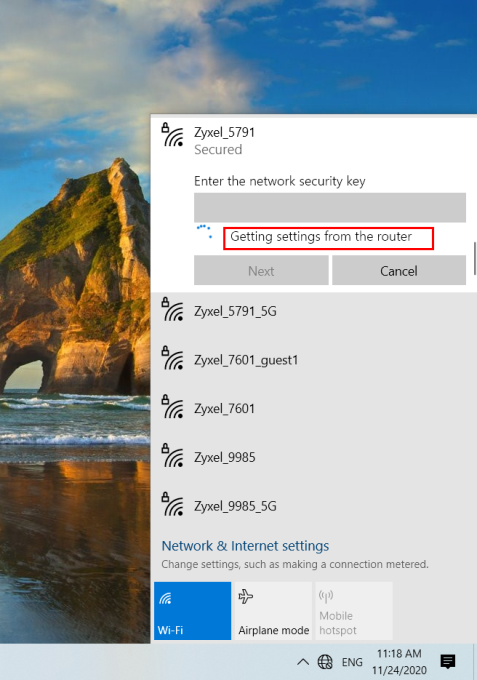Open the ENG language indicator menu
The width and height of the screenshot is (477, 680).
[352, 662]
